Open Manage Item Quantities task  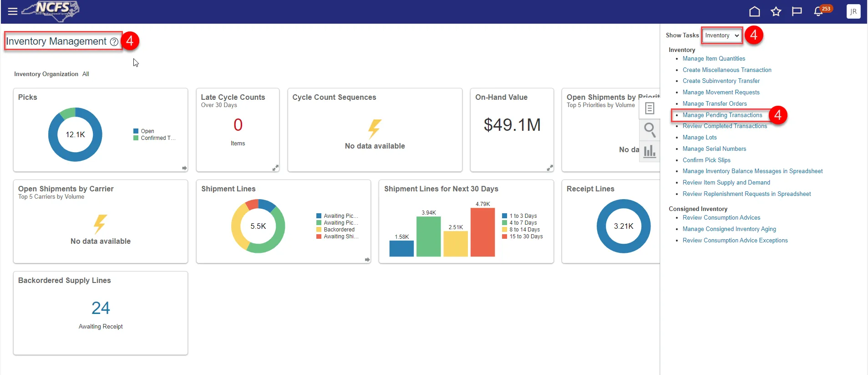714,59
